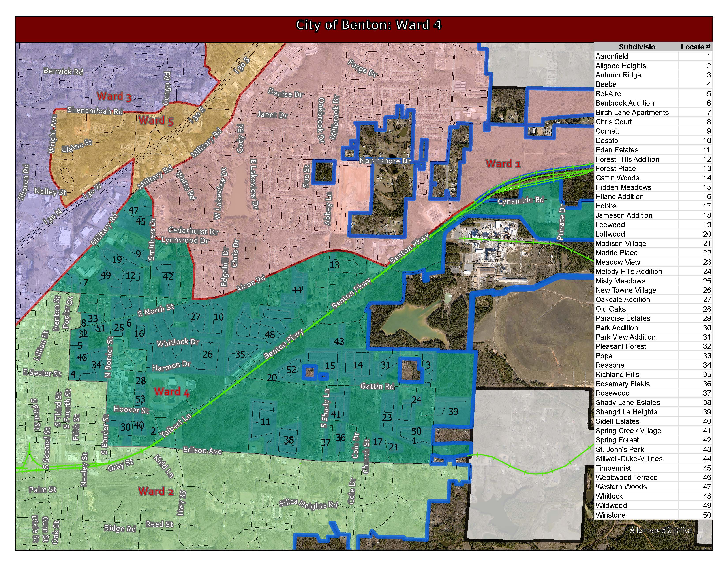This screenshot has width=728, height=563.
Task: Click locate number 39 on the map
Action: tap(453, 412)
